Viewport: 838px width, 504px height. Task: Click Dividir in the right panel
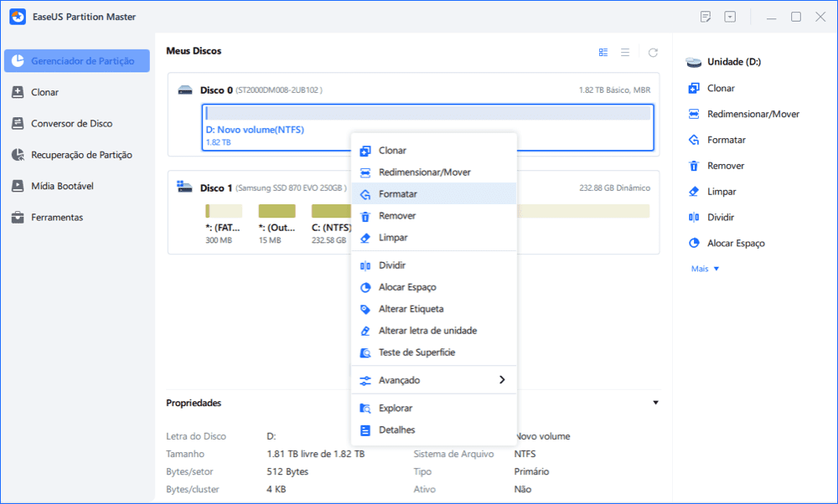pos(711,218)
